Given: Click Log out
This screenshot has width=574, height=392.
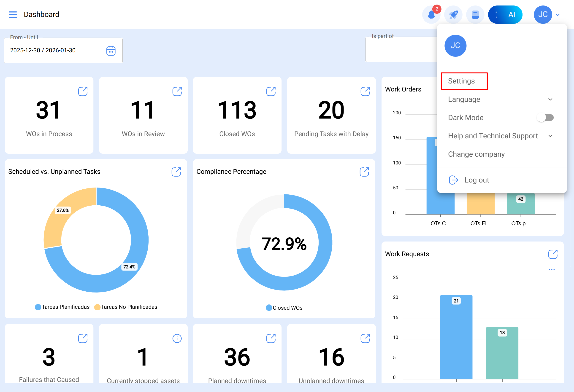Looking at the screenshot, I should tap(477, 180).
